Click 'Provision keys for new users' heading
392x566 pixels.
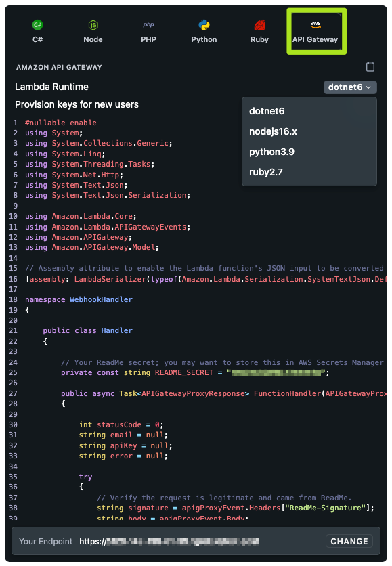click(77, 105)
